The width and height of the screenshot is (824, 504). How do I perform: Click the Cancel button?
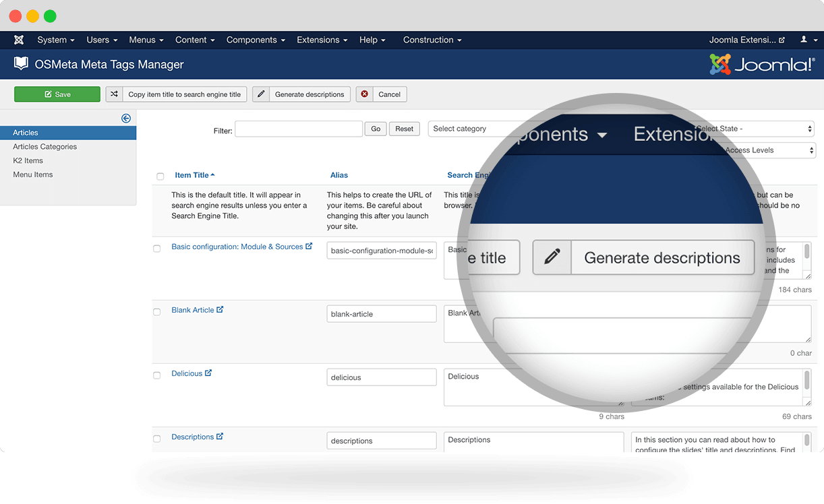click(382, 94)
